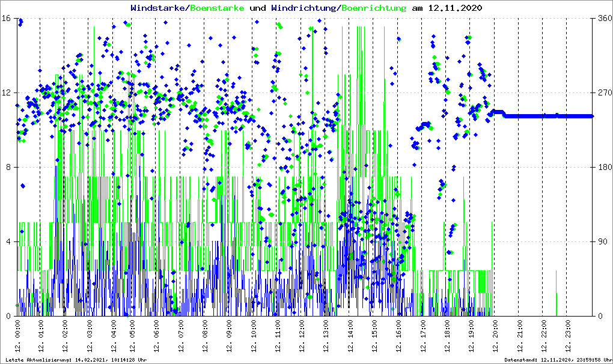Click the time label '12. 16:00'
This screenshot has height=364, width=613.
[398, 336]
